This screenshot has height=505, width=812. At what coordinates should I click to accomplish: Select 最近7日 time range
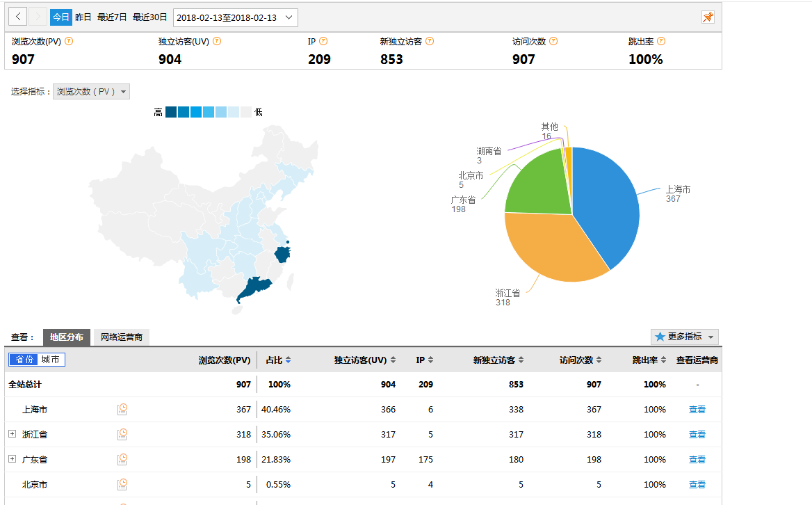112,17
